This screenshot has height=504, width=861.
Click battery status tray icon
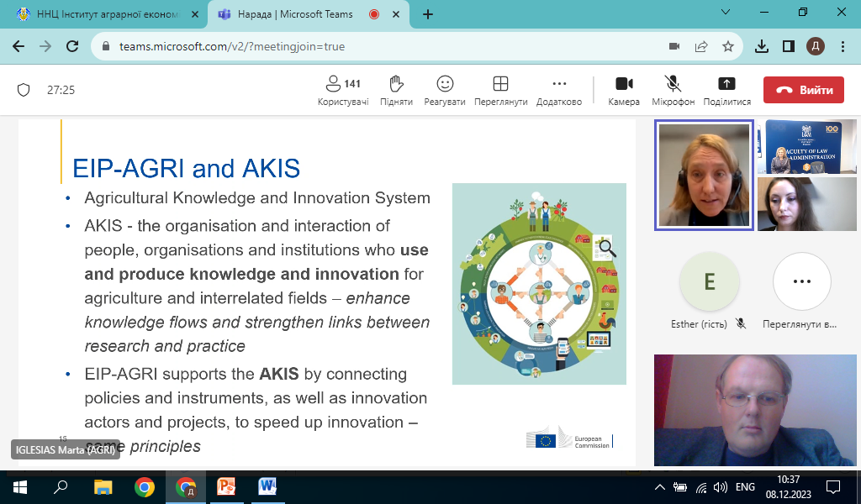[x=679, y=487]
